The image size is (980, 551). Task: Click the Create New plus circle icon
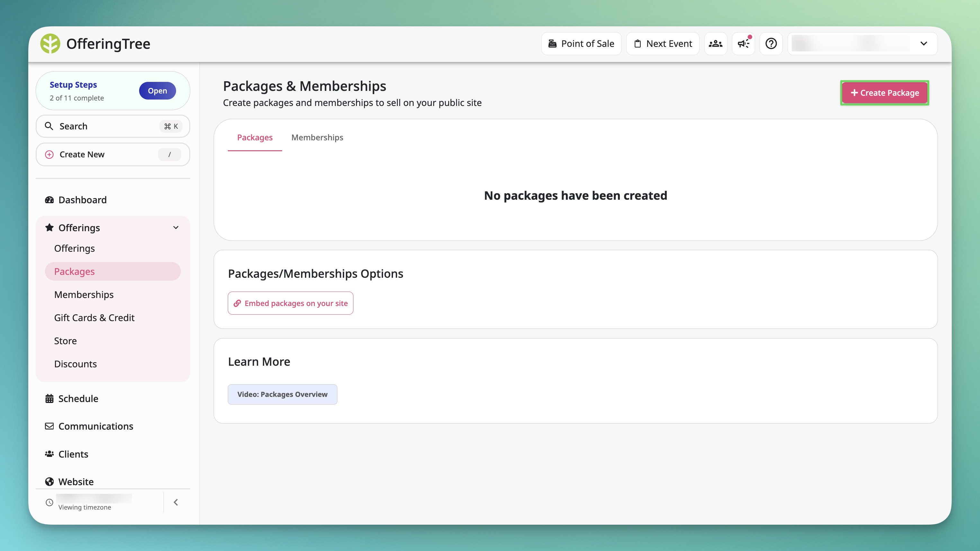point(49,154)
